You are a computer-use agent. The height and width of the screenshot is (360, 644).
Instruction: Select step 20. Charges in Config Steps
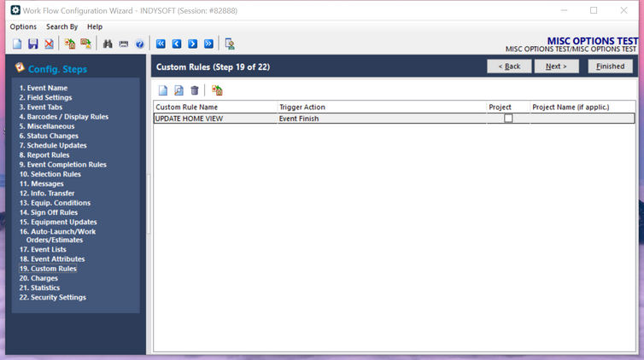coord(39,278)
